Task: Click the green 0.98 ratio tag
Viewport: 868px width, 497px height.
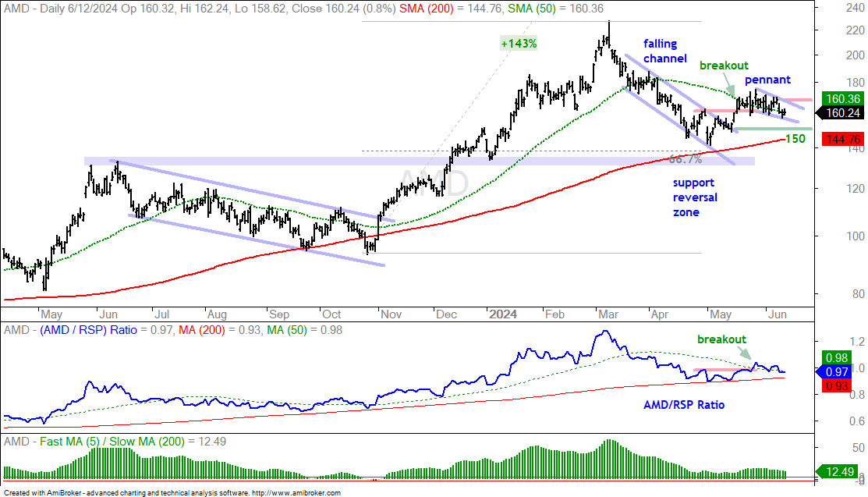Action: pos(837,358)
